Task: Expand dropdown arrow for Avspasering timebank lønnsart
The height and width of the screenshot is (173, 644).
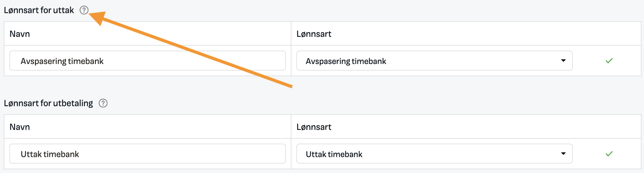Action: point(563,61)
